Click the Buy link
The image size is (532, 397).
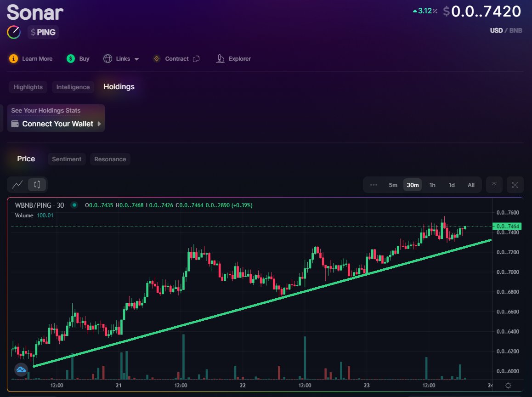tap(84, 59)
